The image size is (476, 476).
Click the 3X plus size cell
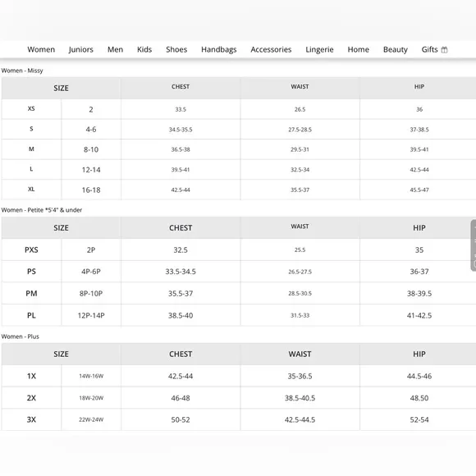pyautogui.click(x=31, y=419)
